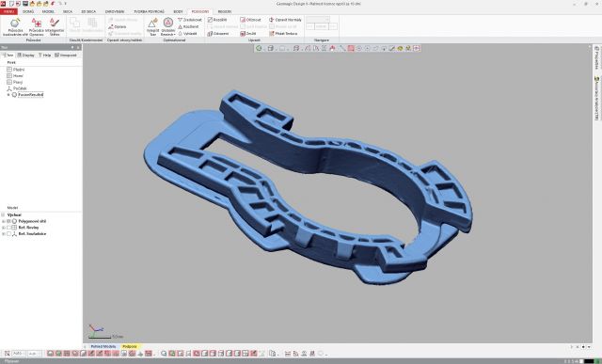Screen dimensions: 602x364
Task: Select the Rozdělit (Split) mesh tool
Action: (217, 20)
